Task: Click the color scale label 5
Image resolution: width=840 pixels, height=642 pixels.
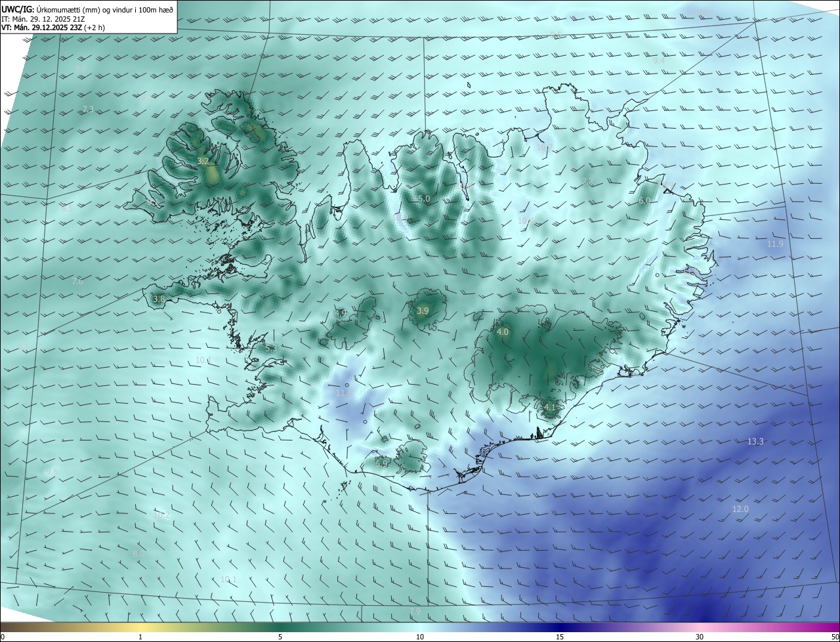Action: pyautogui.click(x=280, y=637)
